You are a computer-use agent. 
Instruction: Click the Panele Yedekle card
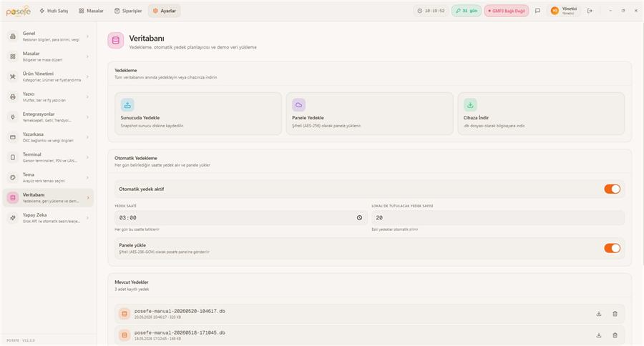(x=370, y=114)
